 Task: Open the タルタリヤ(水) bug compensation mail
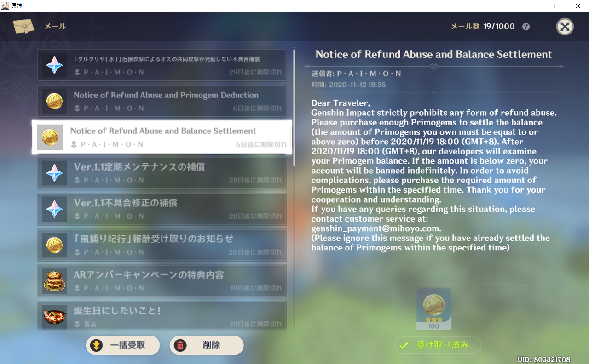tap(162, 65)
